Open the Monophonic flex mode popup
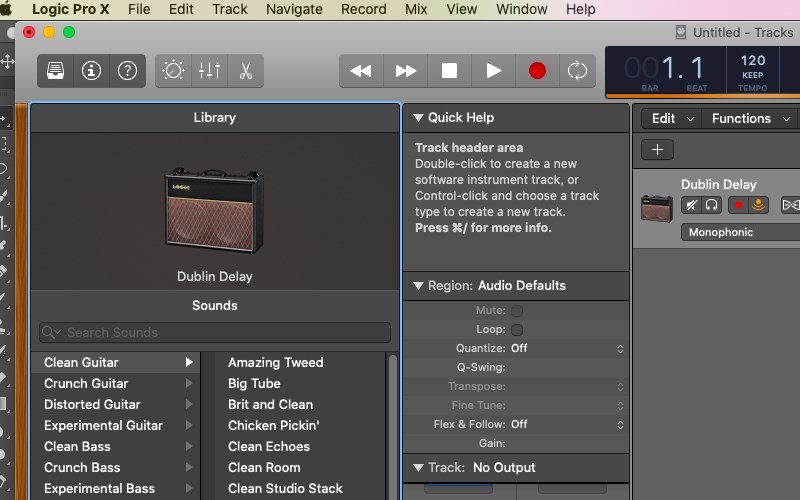The image size is (800, 500). 740,232
